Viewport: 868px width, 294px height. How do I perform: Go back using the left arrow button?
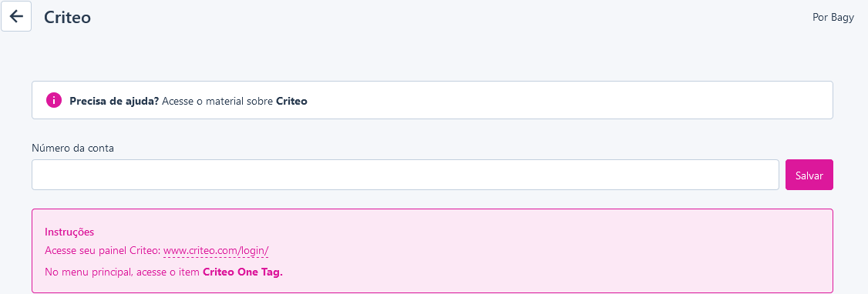point(16,17)
